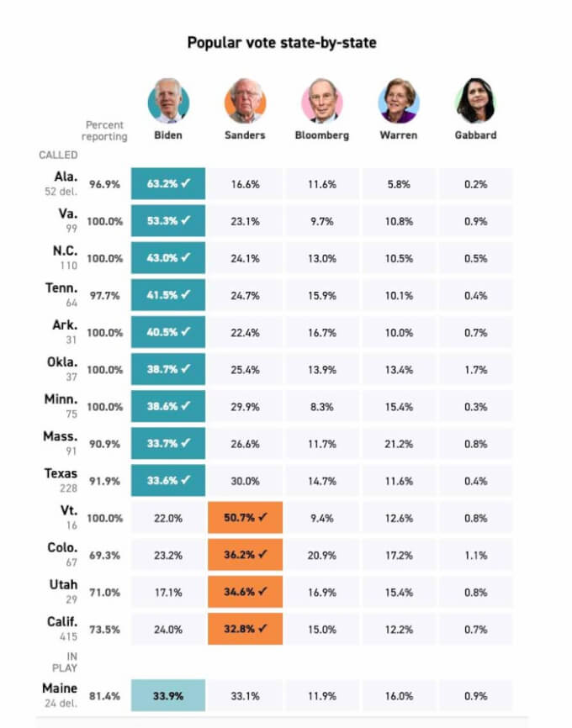Screen dimensions: 572x728
Task: Click Bloomberg's candidate portrait photo
Action: [x=322, y=101]
